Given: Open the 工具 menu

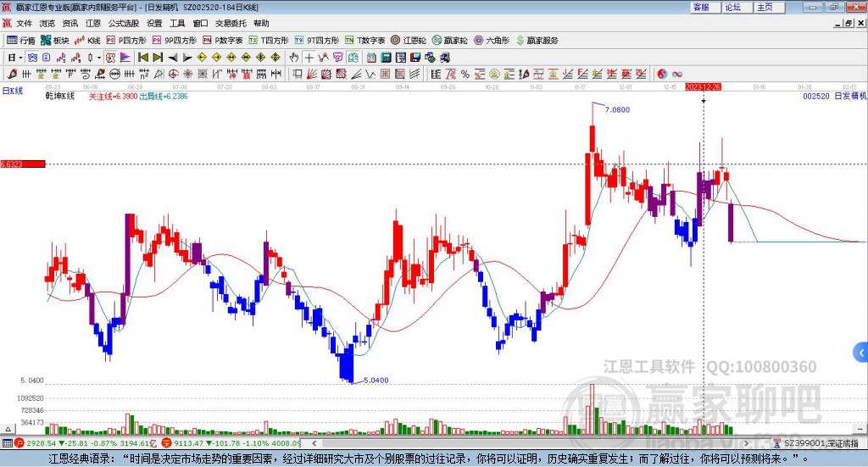Looking at the screenshot, I should [177, 23].
